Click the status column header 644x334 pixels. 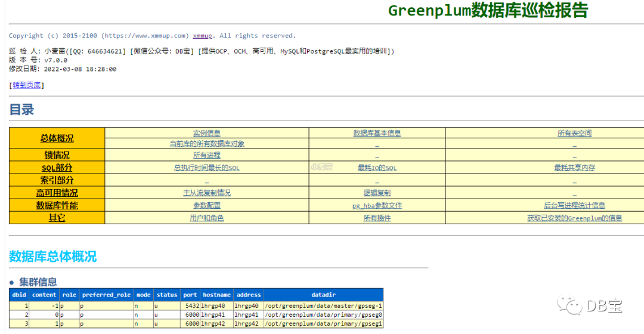click(x=167, y=295)
